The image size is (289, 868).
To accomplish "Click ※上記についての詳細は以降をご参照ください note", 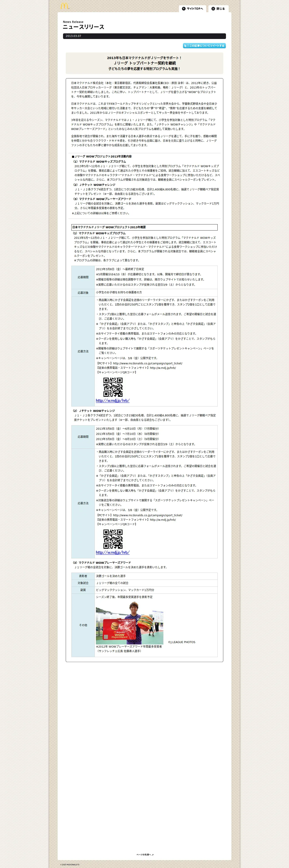I will pos(101,213).
